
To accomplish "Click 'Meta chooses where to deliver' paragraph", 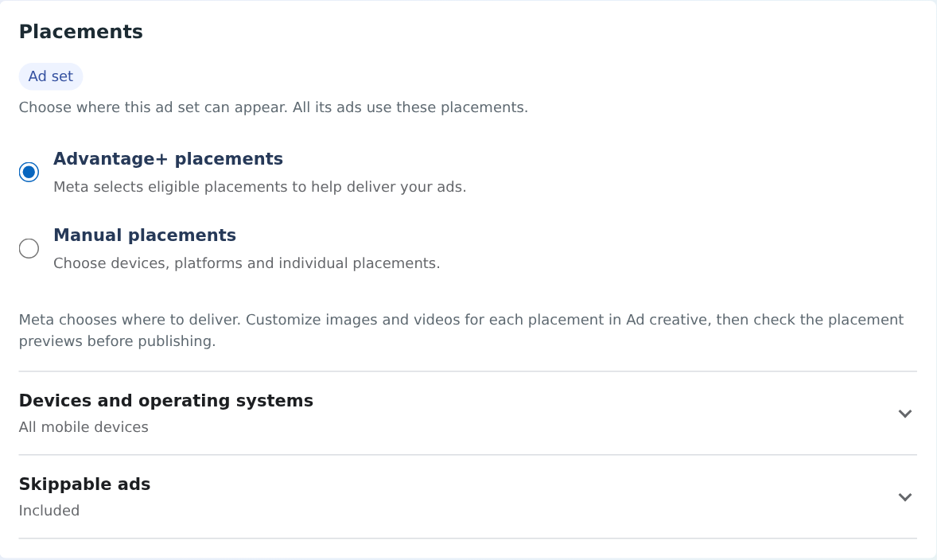I will 461,330.
